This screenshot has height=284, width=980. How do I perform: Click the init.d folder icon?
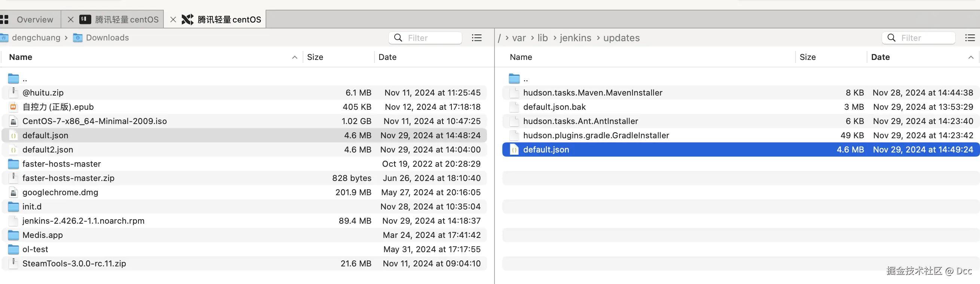pyautogui.click(x=13, y=206)
